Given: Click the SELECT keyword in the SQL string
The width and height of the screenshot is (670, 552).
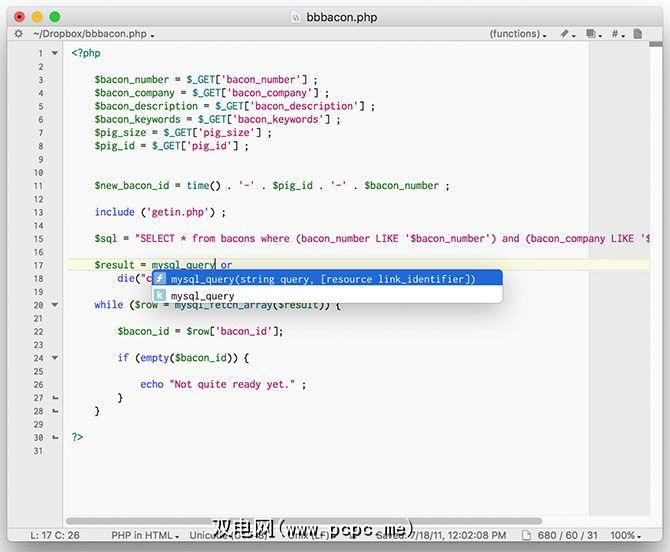Looking at the screenshot, I should pos(158,238).
